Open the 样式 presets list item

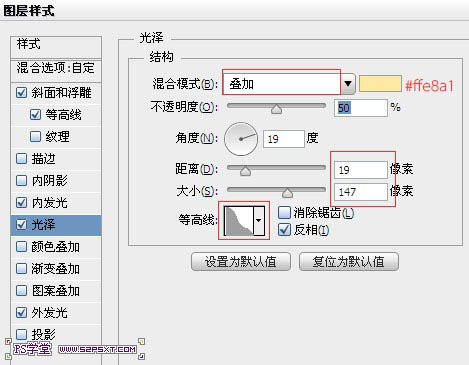(x=56, y=48)
